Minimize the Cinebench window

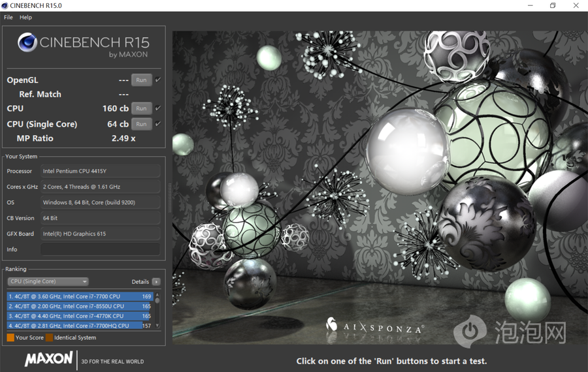(529, 6)
